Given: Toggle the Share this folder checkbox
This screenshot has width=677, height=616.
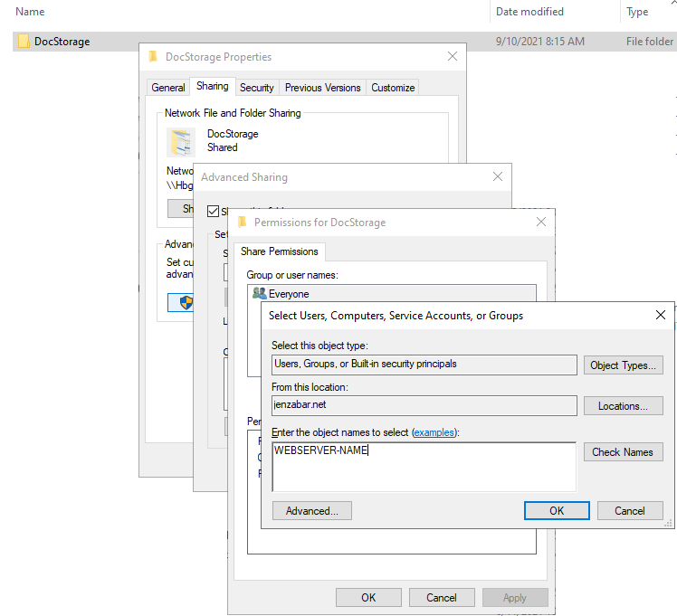Looking at the screenshot, I should pyautogui.click(x=213, y=212).
